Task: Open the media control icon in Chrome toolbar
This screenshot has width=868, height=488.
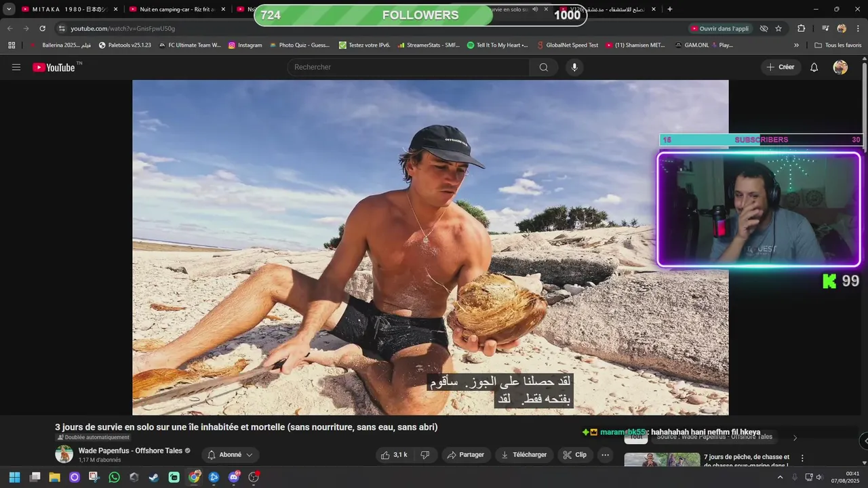Action: 825,28
